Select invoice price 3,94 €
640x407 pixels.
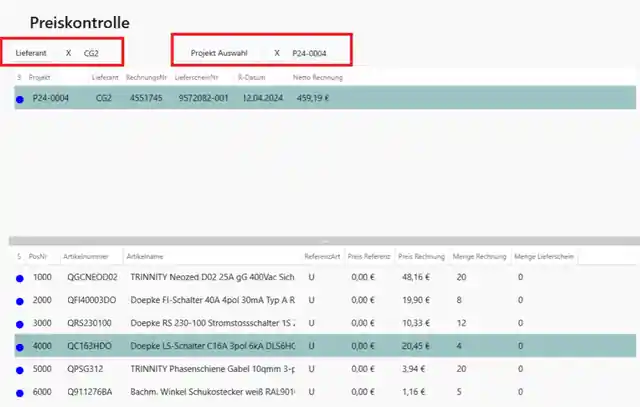(413, 369)
